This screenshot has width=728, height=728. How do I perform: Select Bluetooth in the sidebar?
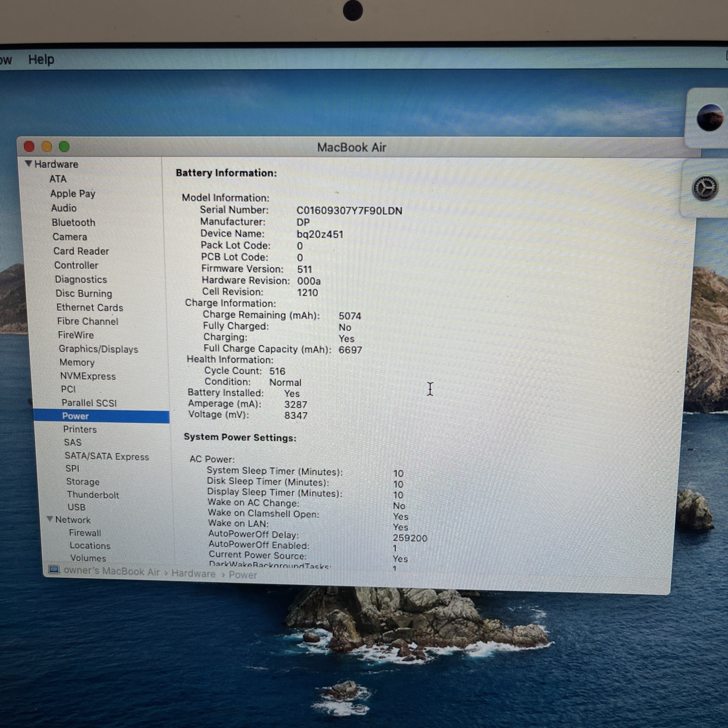74,222
